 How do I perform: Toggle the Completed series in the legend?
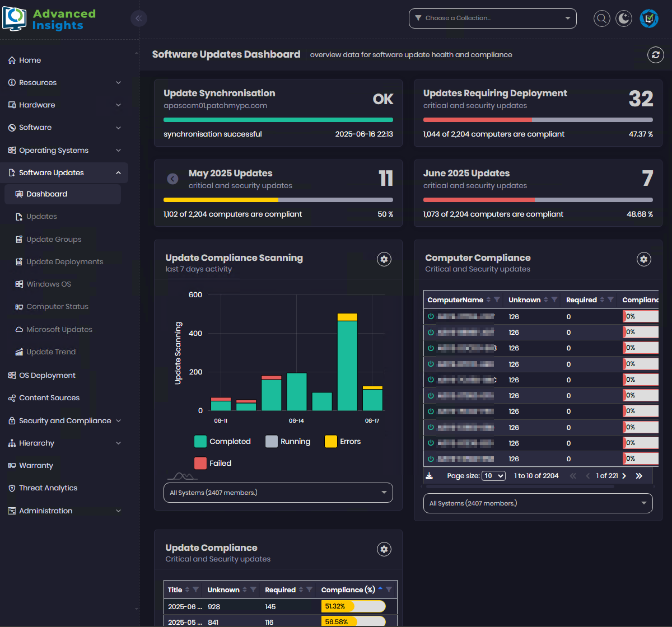(222, 441)
